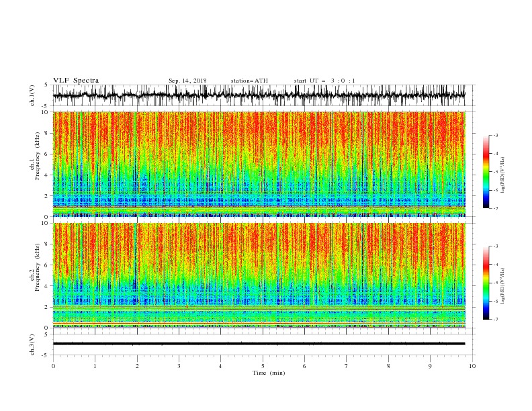Click the "start UT = 3 :0 :1" text

324,81
